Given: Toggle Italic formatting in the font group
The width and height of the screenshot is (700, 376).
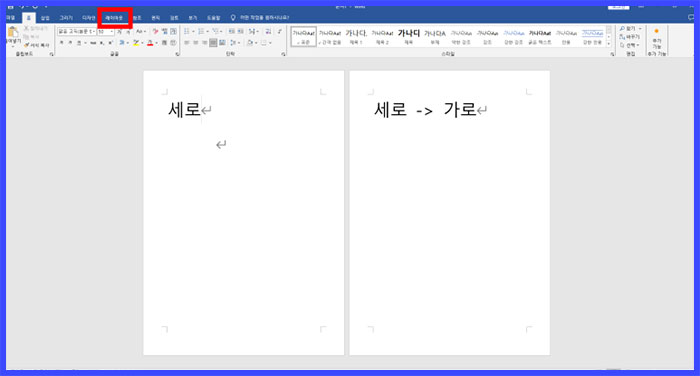Looking at the screenshot, I should point(70,43).
